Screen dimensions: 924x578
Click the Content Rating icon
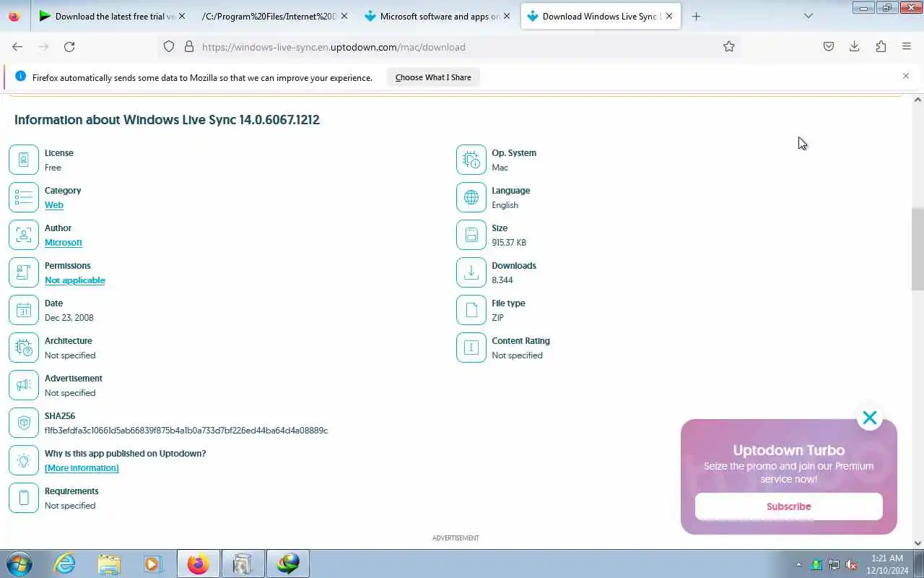471,348
